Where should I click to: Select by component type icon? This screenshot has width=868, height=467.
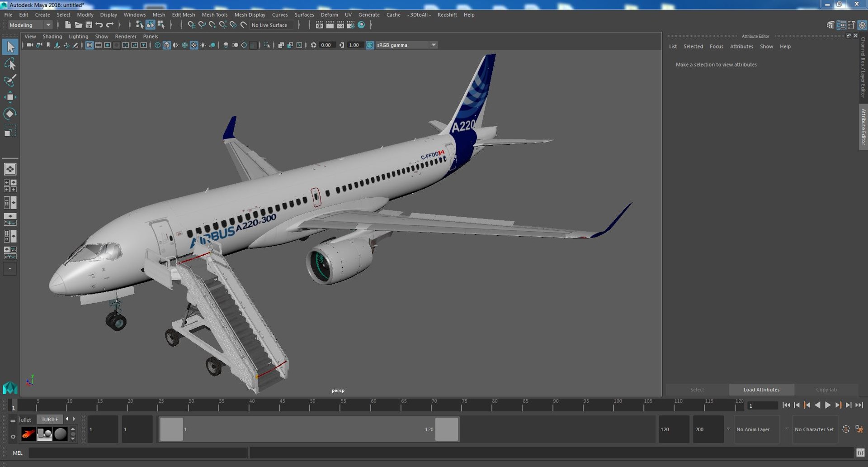tap(161, 25)
